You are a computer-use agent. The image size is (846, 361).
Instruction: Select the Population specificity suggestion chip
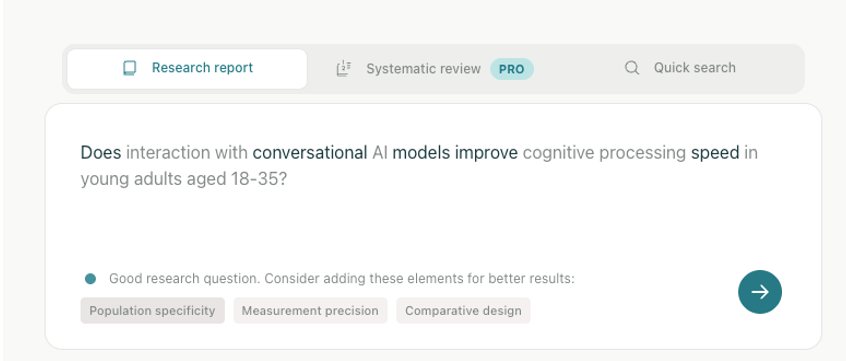tap(152, 311)
